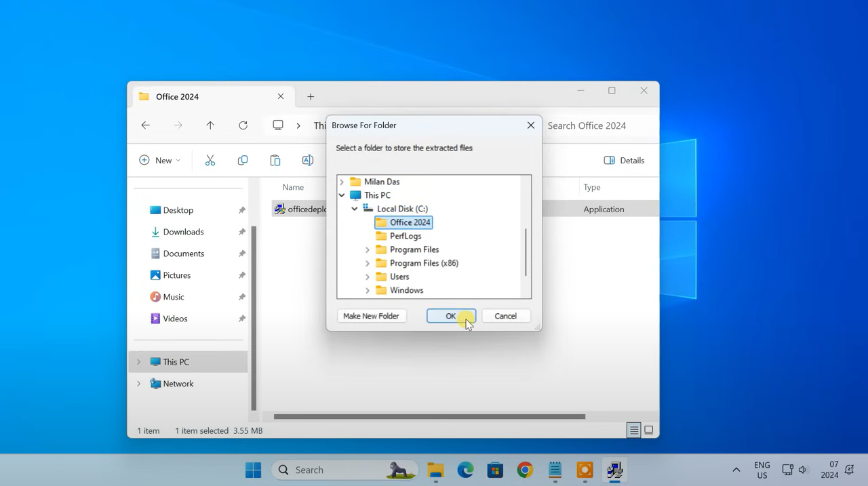Close the Office 2024 Explorer tab

[281, 97]
